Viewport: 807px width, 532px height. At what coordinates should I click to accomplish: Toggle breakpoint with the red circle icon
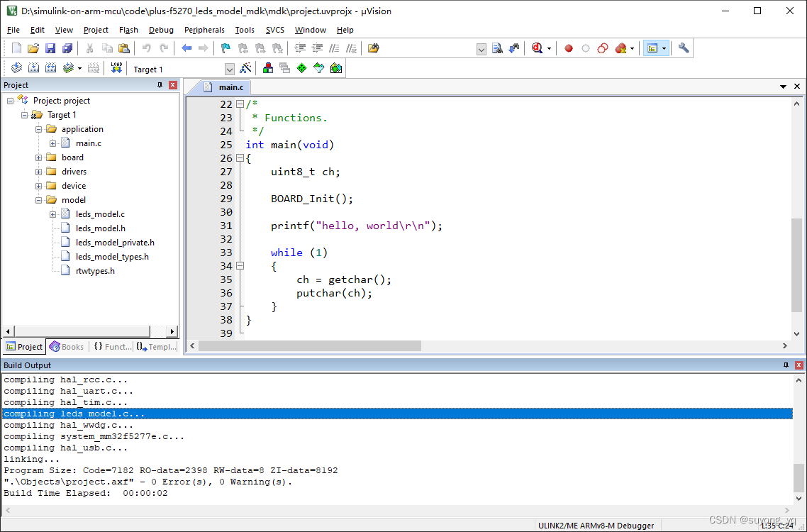point(568,48)
